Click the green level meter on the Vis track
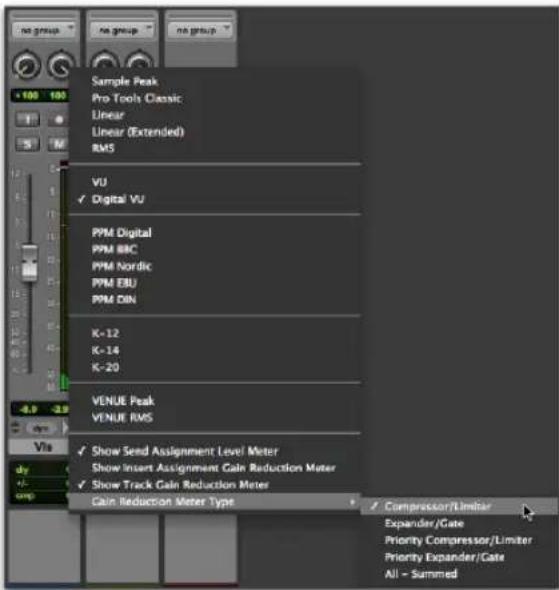The width and height of the screenshot is (559, 590). pos(64,278)
